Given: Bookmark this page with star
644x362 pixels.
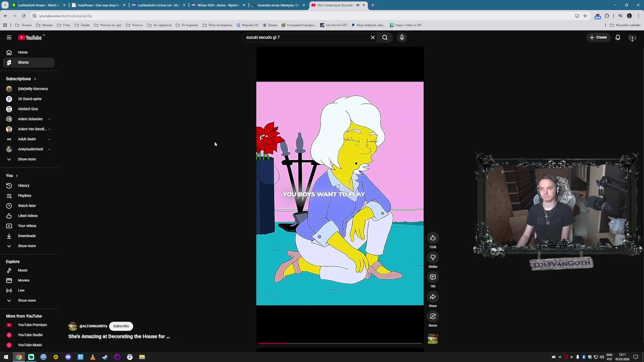Looking at the screenshot, I should pos(585,16).
